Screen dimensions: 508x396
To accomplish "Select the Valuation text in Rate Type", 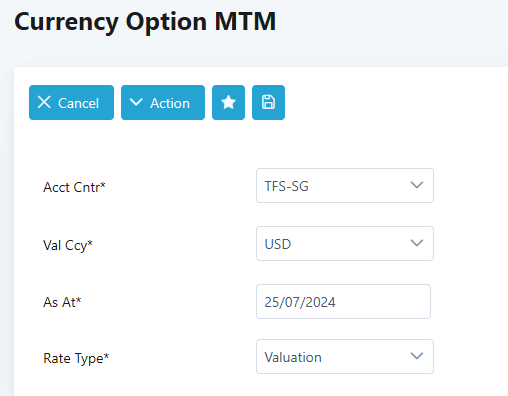I will click(x=293, y=357).
